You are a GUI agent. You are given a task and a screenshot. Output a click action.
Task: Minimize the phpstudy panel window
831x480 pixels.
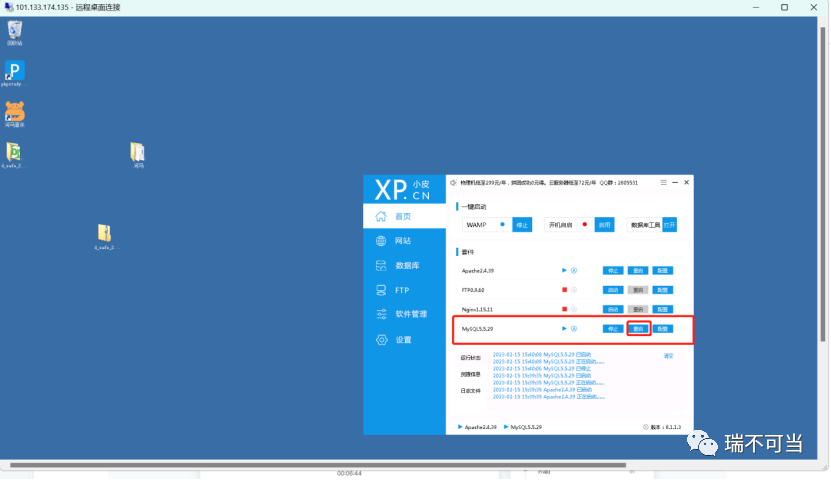click(x=675, y=182)
